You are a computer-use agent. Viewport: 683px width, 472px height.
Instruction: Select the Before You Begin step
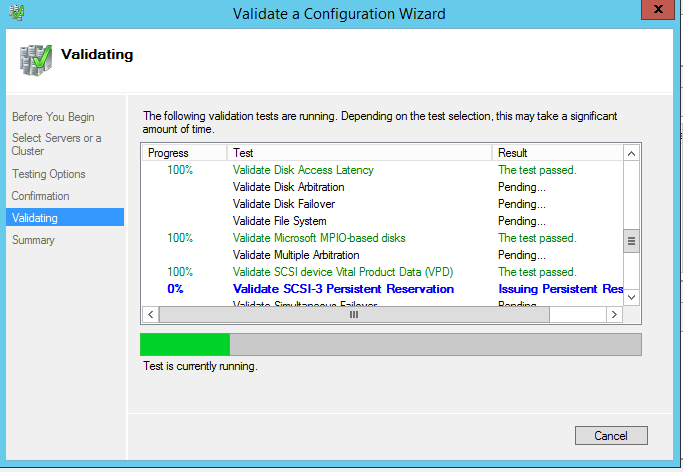click(53, 116)
